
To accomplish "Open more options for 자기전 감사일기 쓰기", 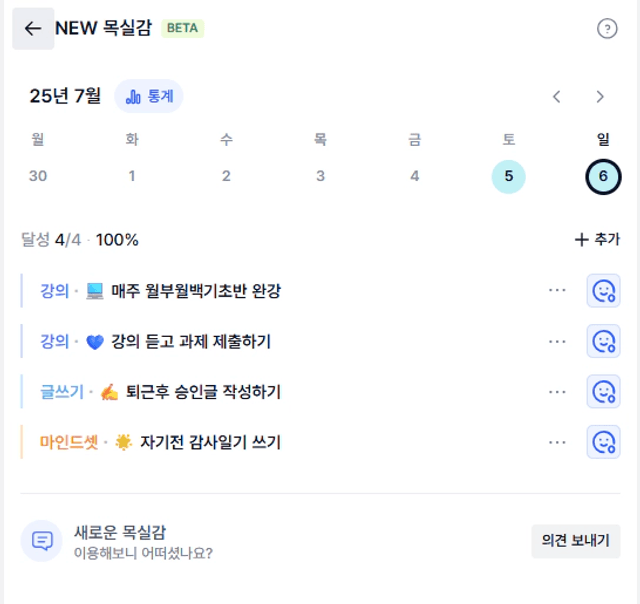I will point(557,442).
